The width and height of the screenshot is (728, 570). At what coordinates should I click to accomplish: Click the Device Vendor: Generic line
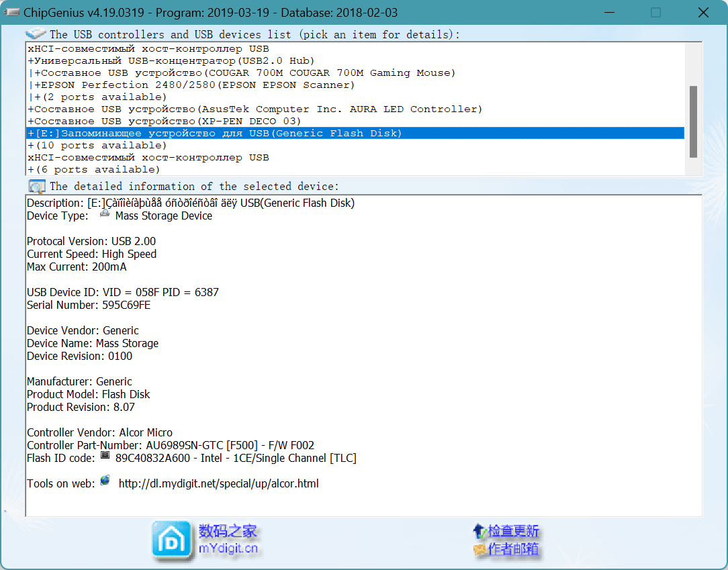[83, 330]
